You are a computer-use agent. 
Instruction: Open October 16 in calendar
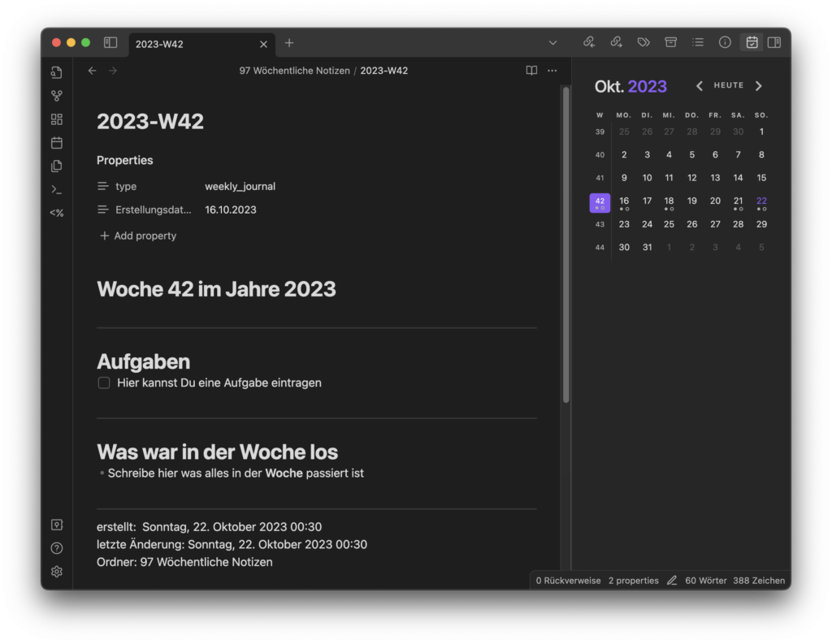pyautogui.click(x=624, y=201)
